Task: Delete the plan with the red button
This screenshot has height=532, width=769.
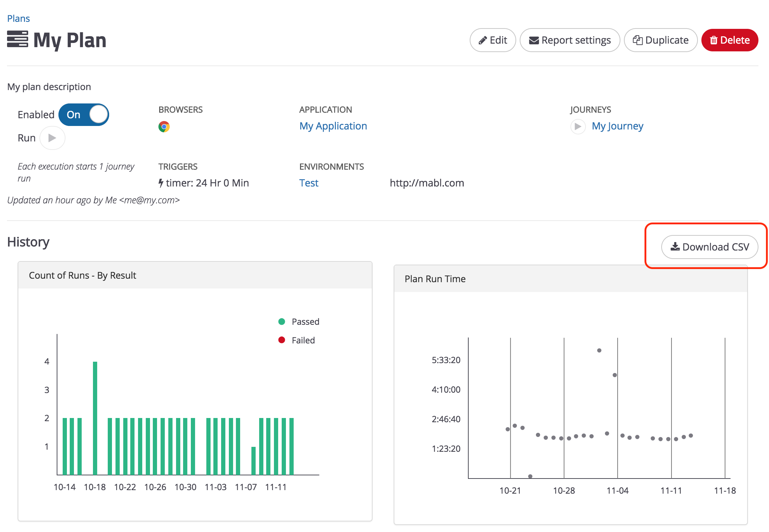Action: [730, 40]
